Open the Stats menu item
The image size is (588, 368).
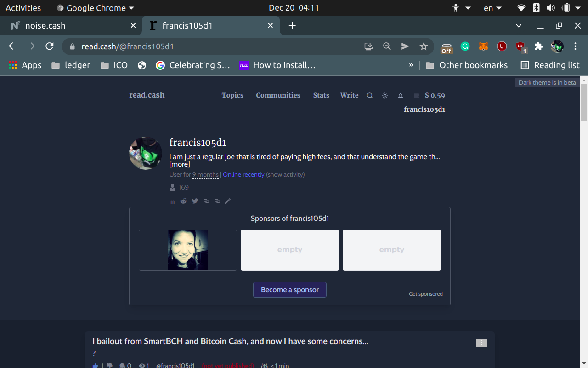[x=321, y=95]
